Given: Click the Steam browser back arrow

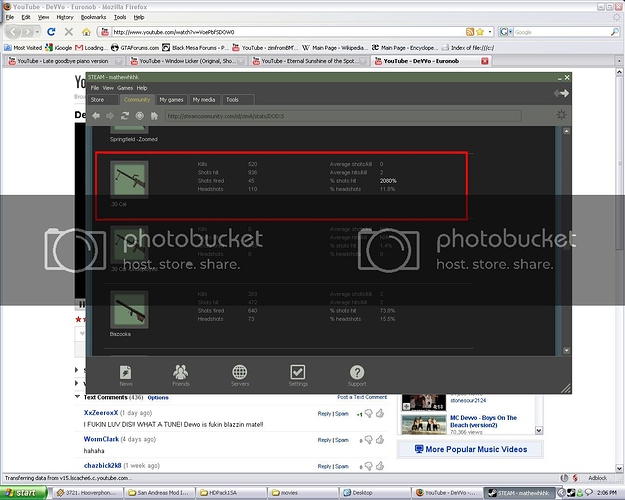Looking at the screenshot, I should click(96, 116).
